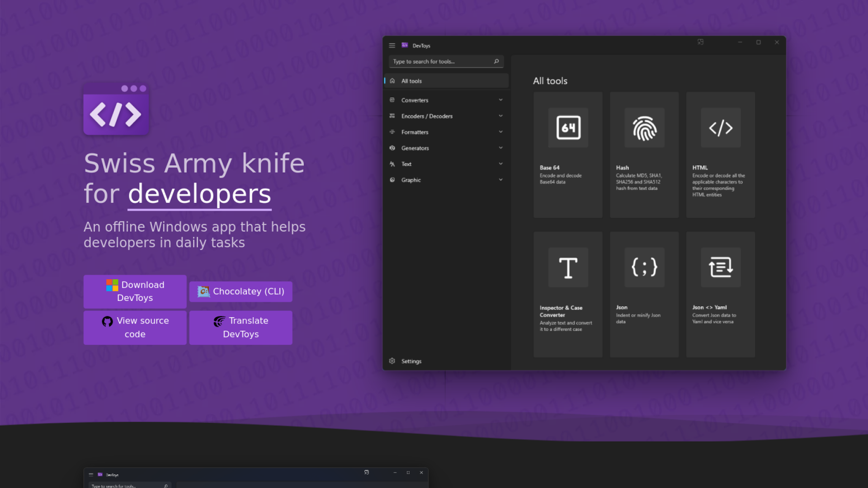Open the Hash fingerprint tool icon
The image size is (868, 488).
click(x=644, y=127)
